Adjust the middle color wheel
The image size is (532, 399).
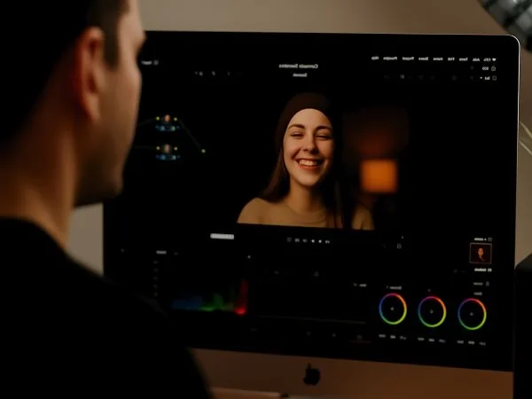click(432, 311)
